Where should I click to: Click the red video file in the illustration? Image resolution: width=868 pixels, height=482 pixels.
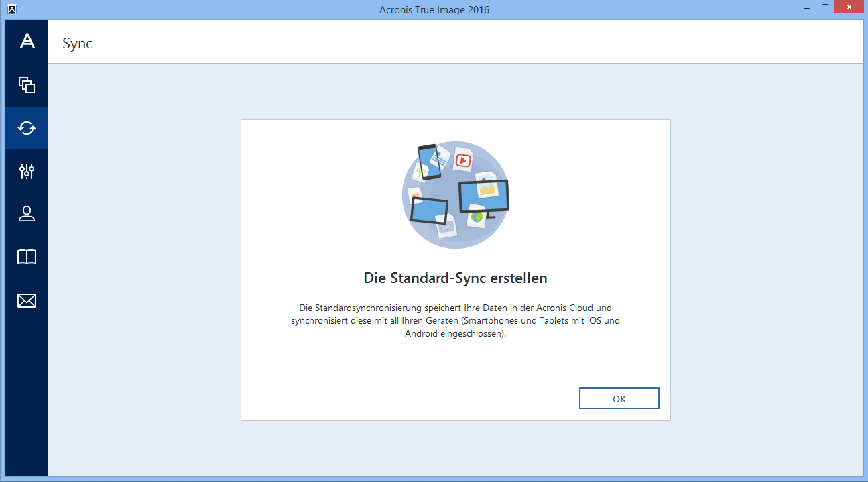462,160
